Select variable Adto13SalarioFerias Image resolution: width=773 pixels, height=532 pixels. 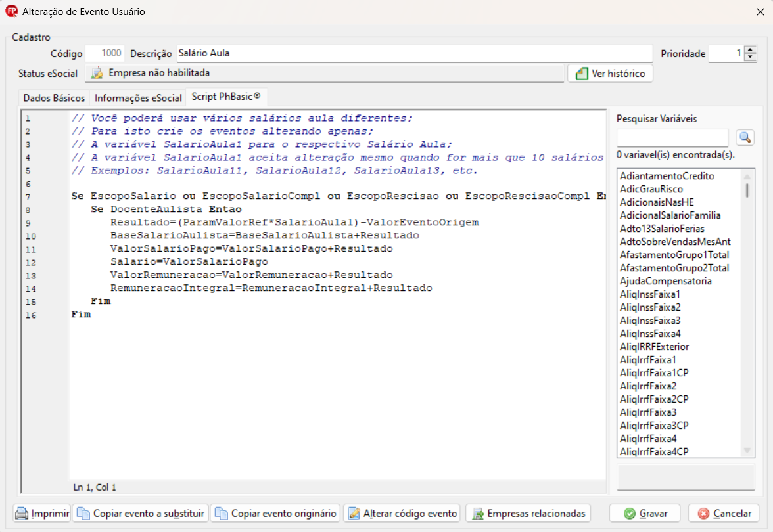[662, 229]
